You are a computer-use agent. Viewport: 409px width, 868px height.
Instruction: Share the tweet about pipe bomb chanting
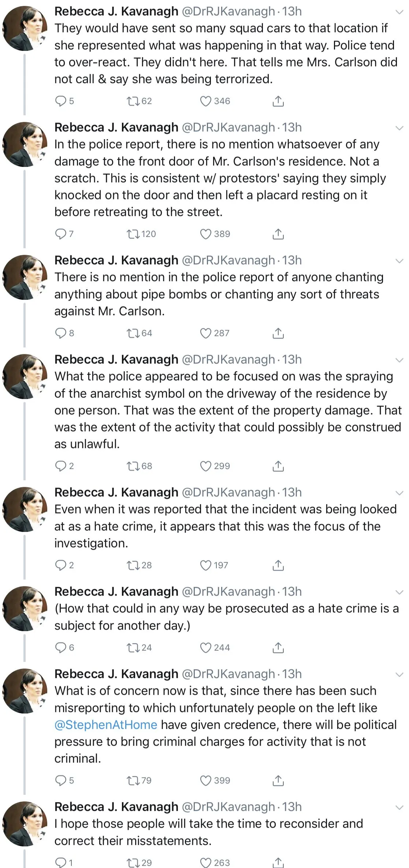coord(278,333)
